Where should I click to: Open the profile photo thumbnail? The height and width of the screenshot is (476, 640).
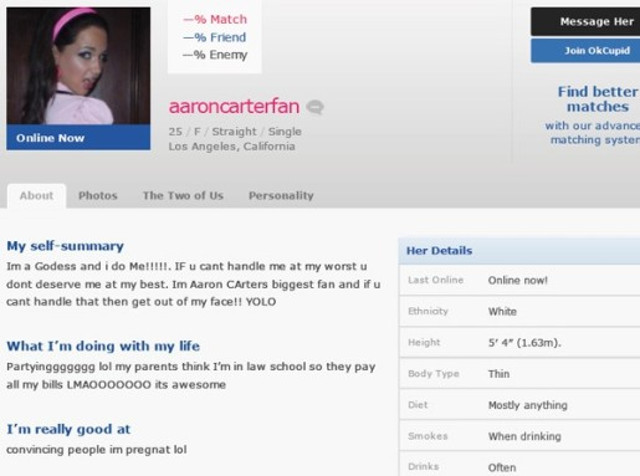click(x=78, y=66)
